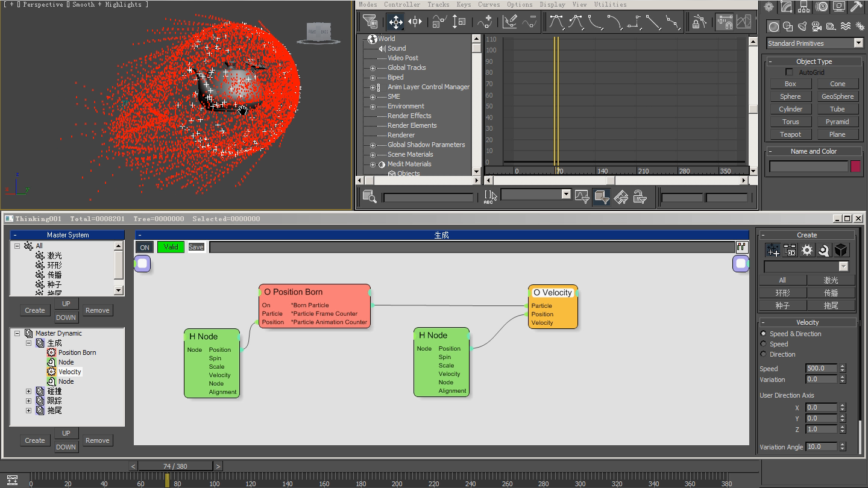Select the Lights category icon

coord(802,27)
